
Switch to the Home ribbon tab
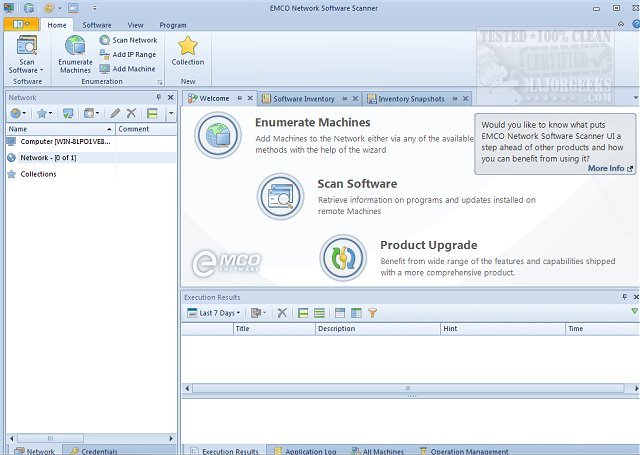click(57, 25)
